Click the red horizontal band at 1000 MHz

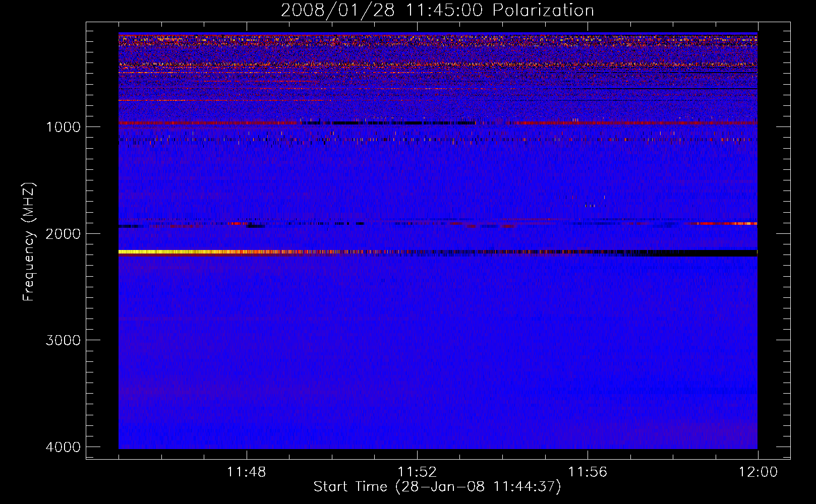pyautogui.click(x=202, y=123)
